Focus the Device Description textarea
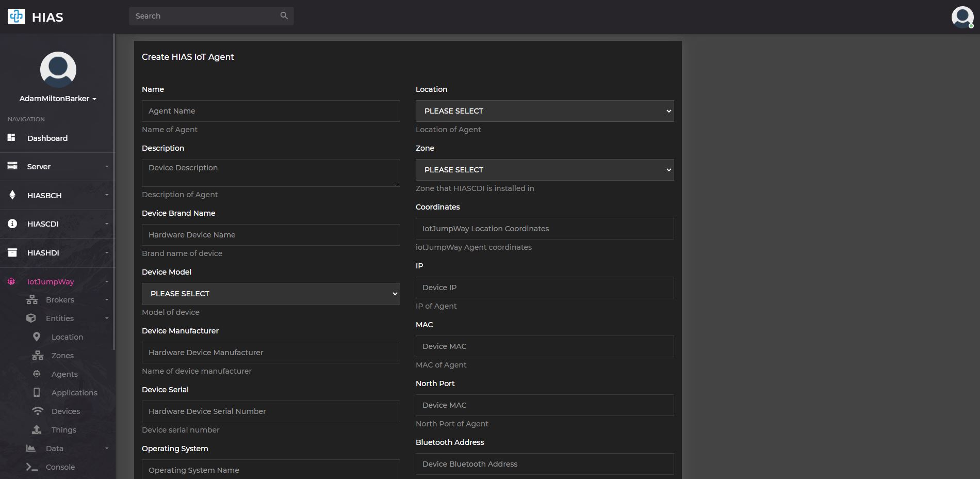980x479 pixels. coord(271,173)
